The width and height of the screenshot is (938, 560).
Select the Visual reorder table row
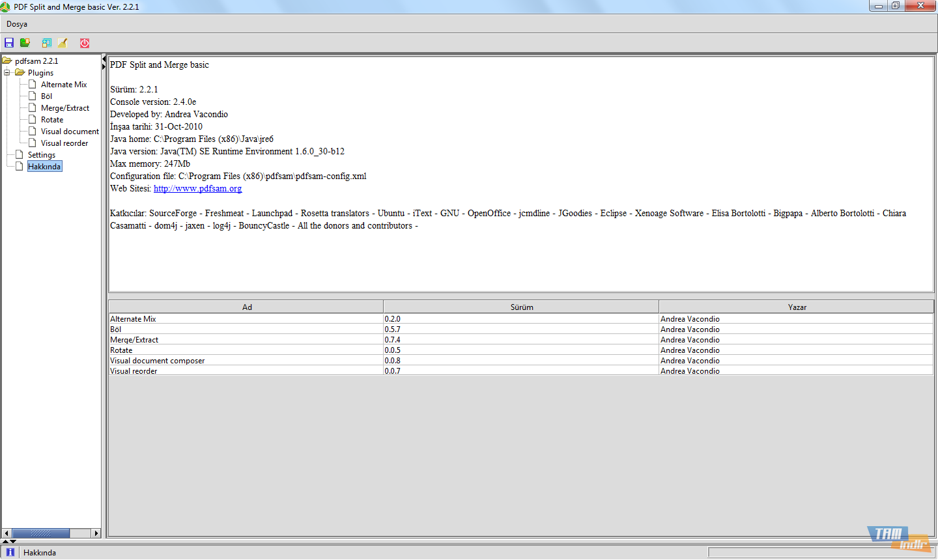pos(521,371)
